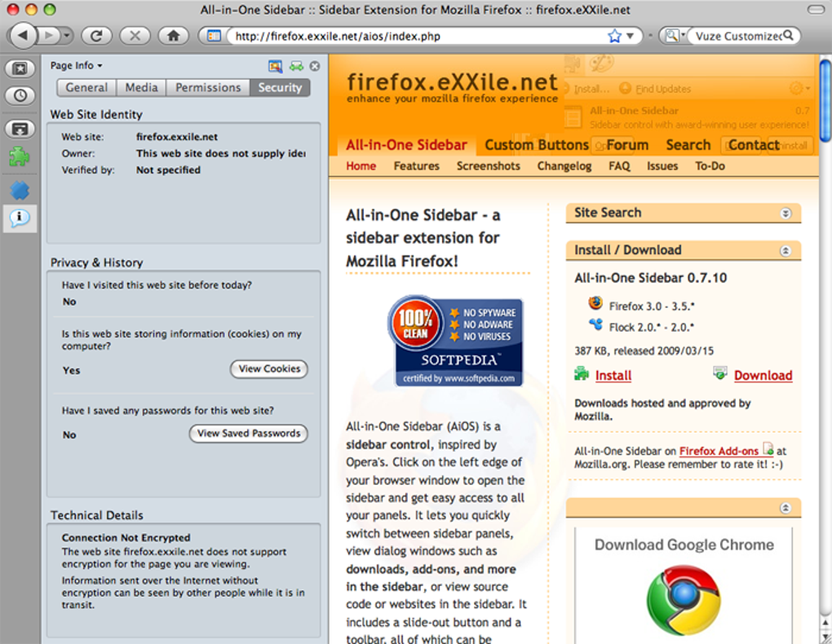Open the Firefox Add-ons link
Image resolution: width=832 pixels, height=644 pixels.
[x=719, y=451]
